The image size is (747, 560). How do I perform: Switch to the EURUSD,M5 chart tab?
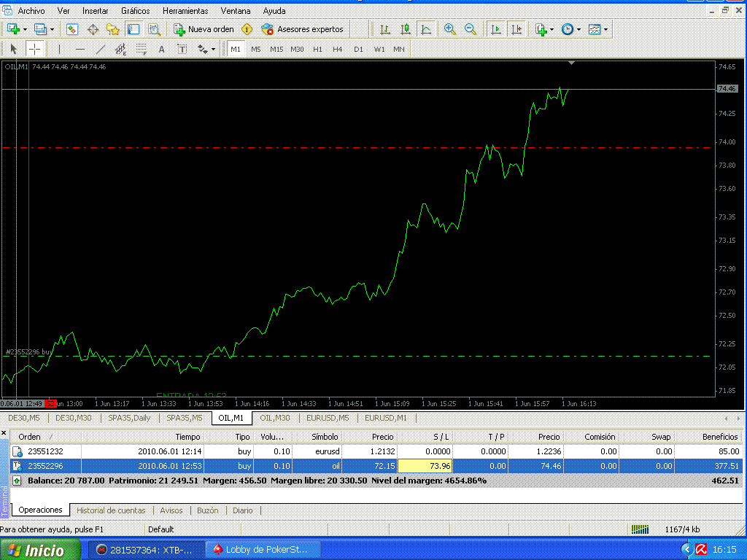pyautogui.click(x=328, y=418)
